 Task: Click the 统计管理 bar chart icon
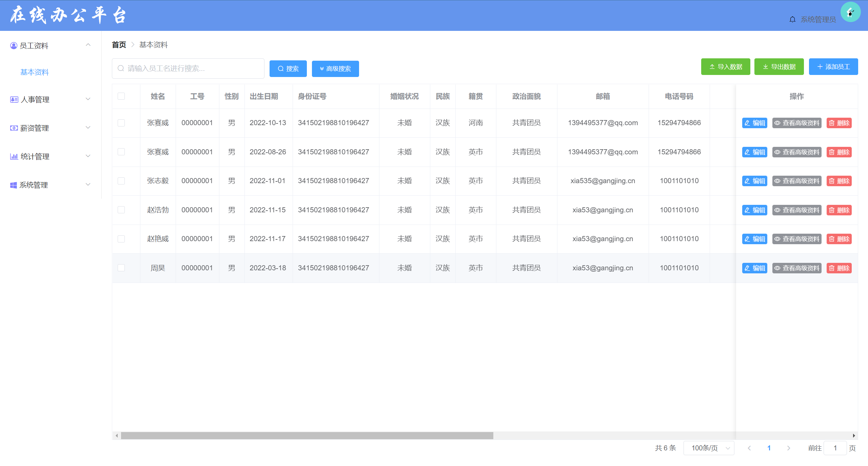point(14,156)
